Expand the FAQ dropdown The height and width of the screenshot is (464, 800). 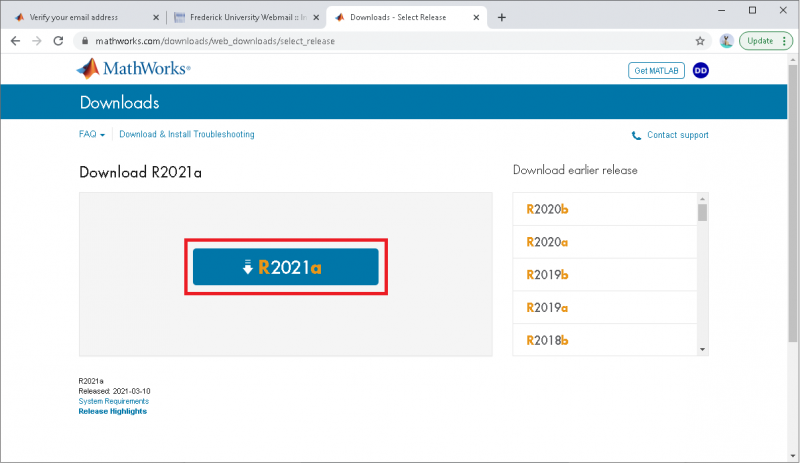tap(91, 134)
